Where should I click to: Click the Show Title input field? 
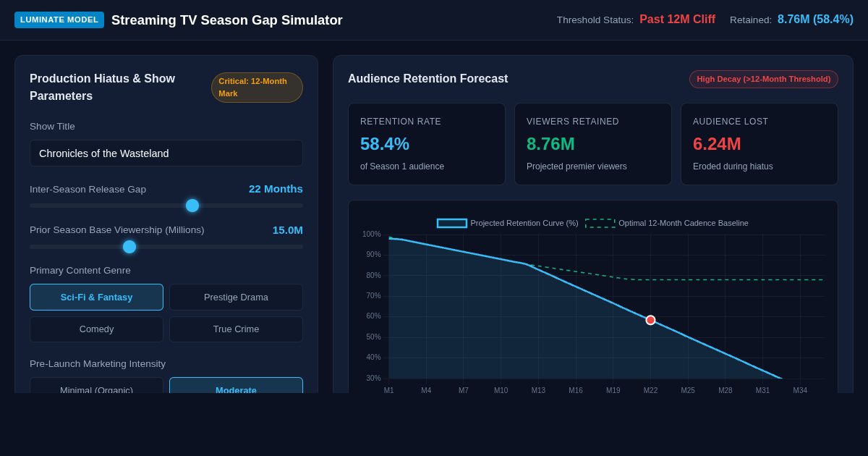(166, 153)
